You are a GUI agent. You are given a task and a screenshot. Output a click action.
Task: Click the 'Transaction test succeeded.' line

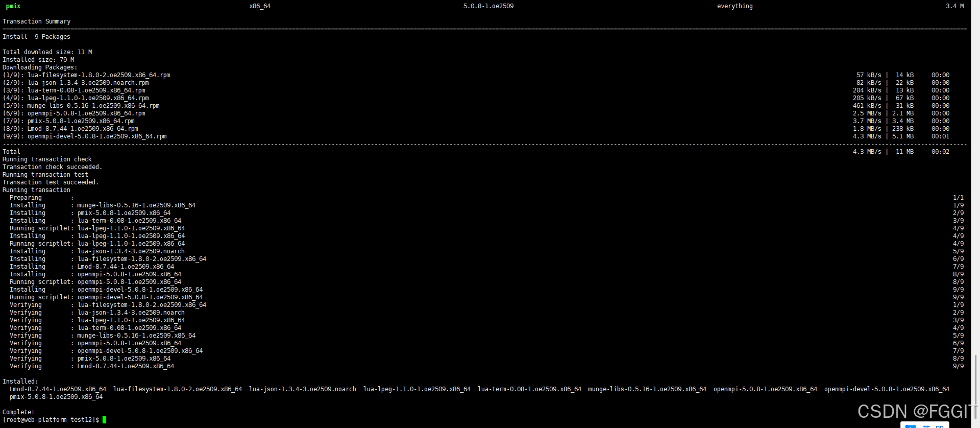tap(51, 182)
